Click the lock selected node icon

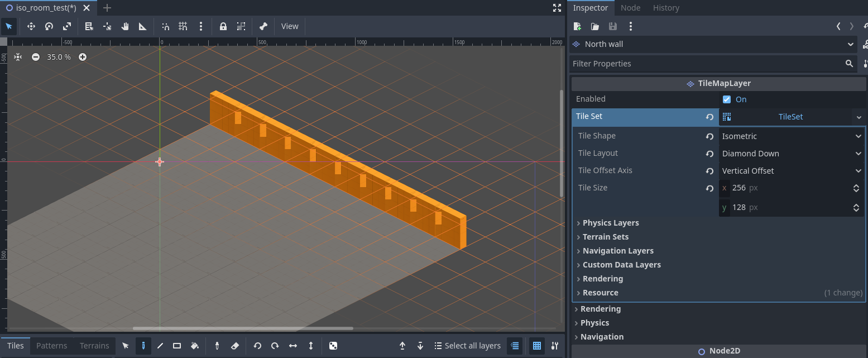pyautogui.click(x=223, y=26)
